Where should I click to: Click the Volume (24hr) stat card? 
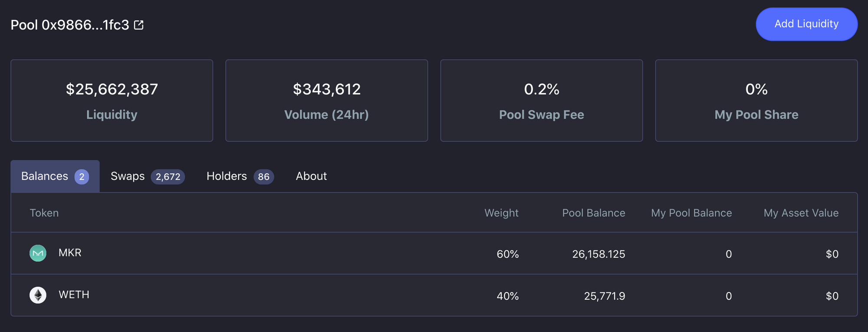click(x=327, y=100)
